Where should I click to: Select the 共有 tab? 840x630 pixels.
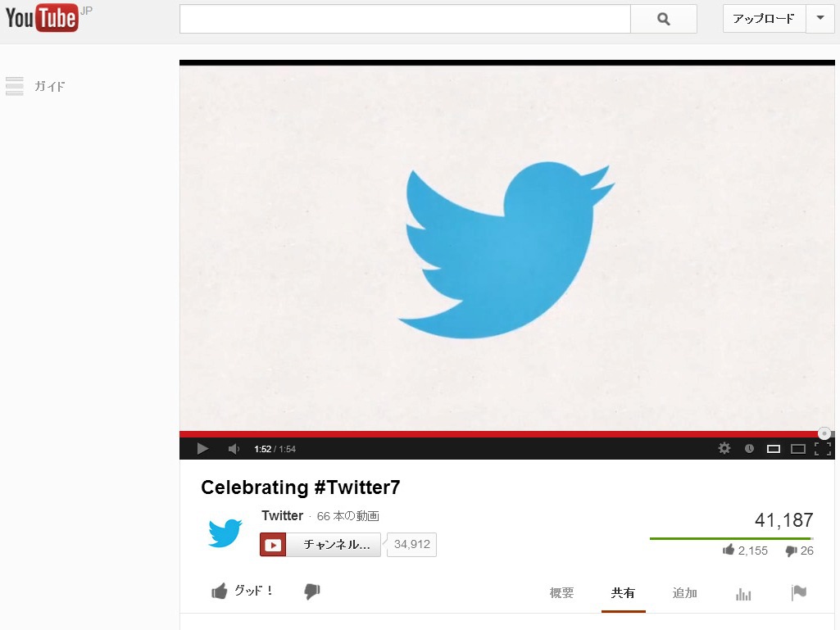pos(623,593)
